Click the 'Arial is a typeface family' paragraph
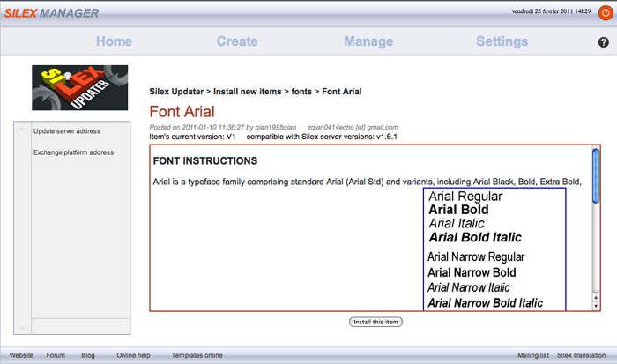The width and height of the screenshot is (617, 364). 368,182
